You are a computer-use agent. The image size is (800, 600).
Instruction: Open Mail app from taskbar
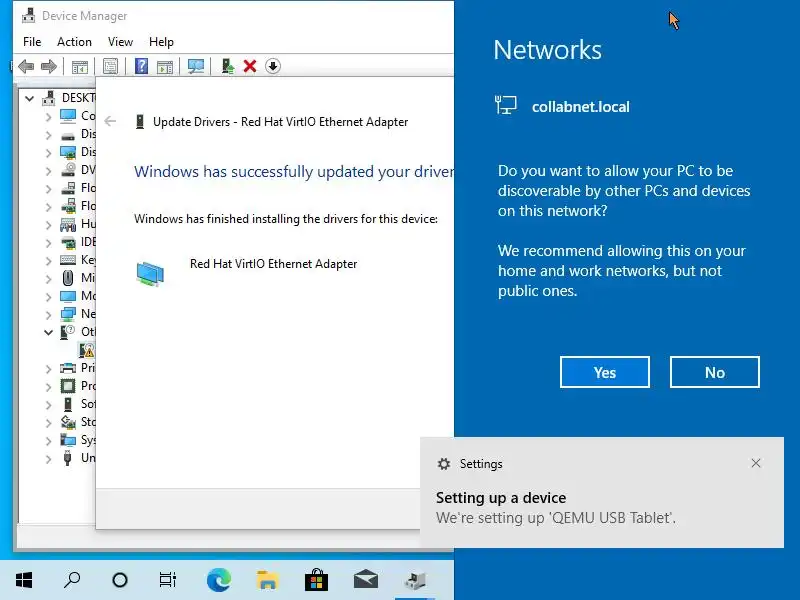pos(366,580)
